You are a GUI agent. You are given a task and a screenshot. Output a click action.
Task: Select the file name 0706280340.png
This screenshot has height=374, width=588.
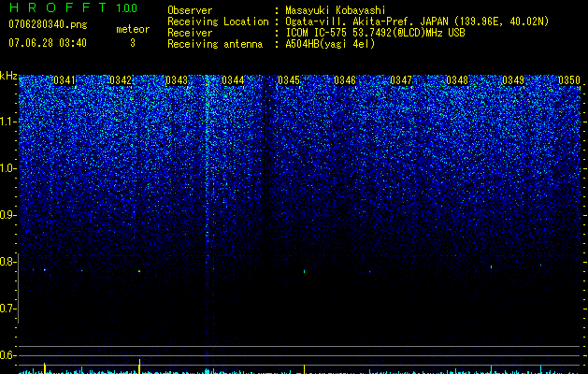[48, 25]
